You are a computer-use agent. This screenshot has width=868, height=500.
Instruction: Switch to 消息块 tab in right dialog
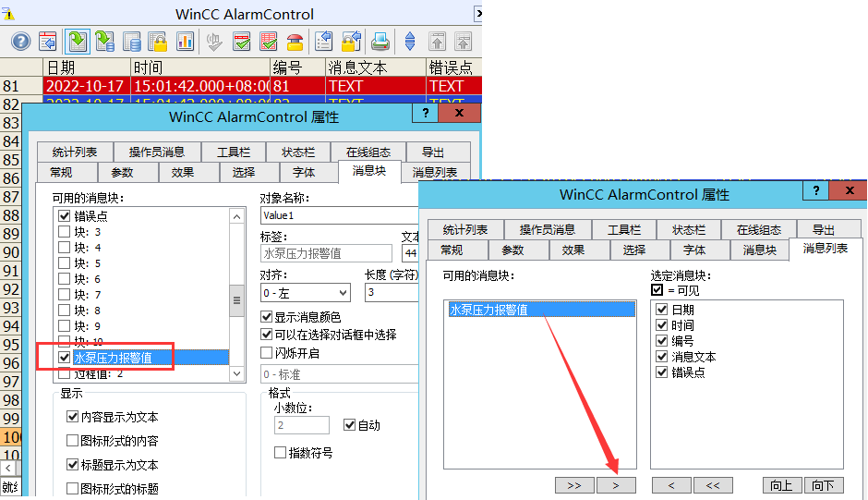point(759,250)
